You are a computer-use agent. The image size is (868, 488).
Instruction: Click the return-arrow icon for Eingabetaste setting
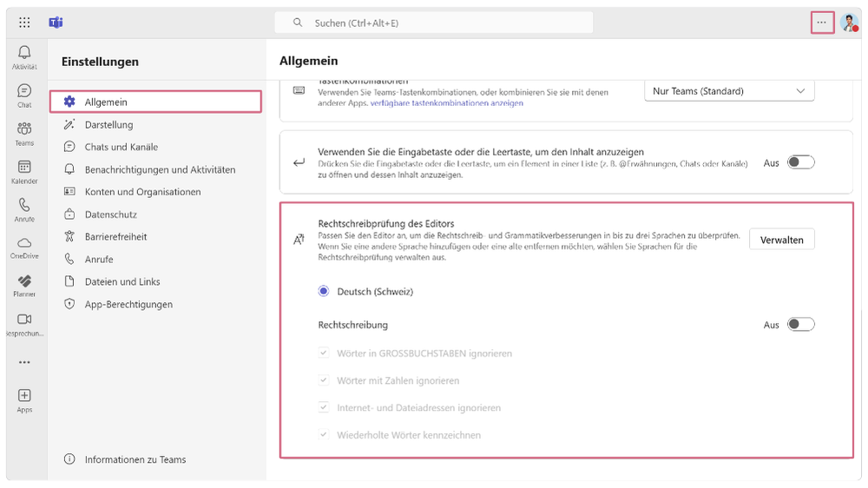pos(299,162)
